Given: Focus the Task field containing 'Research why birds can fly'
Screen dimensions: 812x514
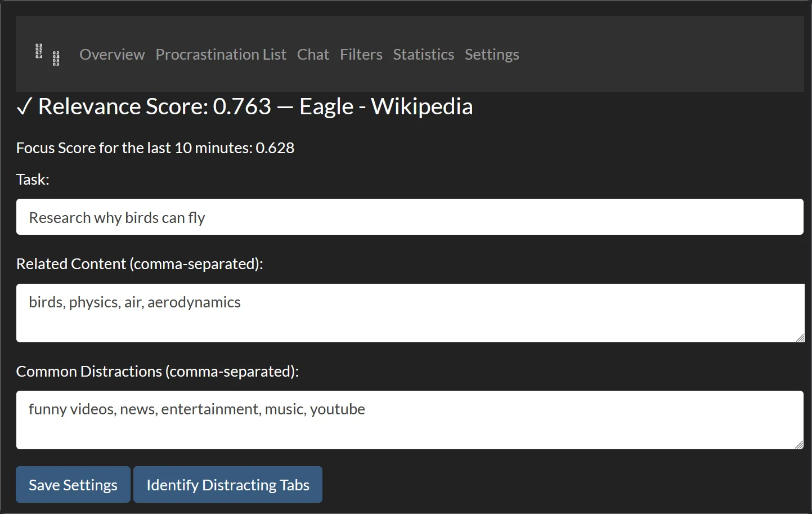Looking at the screenshot, I should [410, 217].
